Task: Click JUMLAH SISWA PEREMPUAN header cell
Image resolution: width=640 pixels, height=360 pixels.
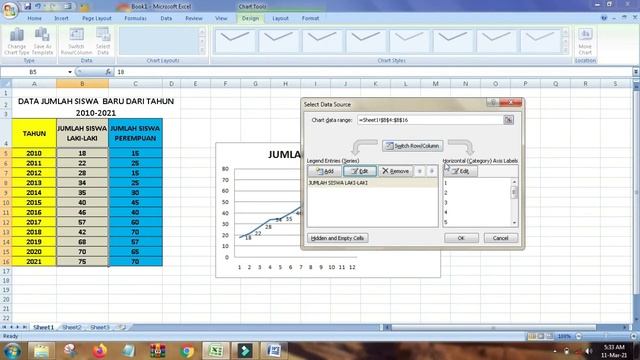Action: [135, 133]
